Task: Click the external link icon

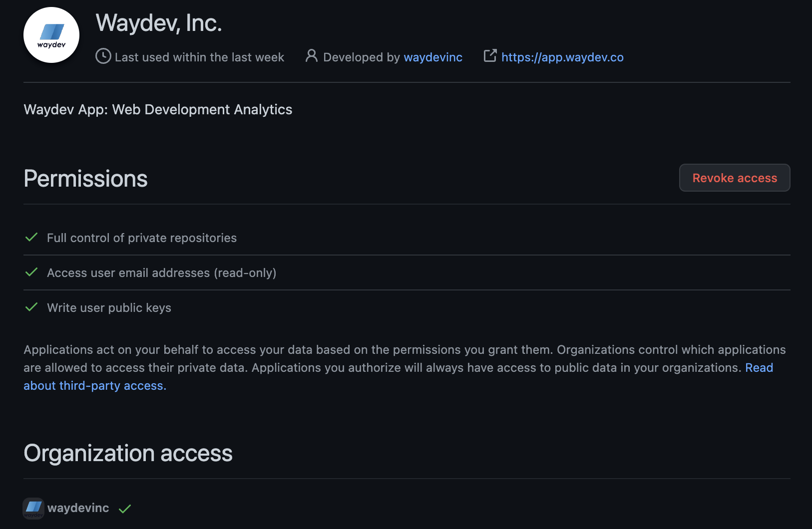Action: pos(490,56)
